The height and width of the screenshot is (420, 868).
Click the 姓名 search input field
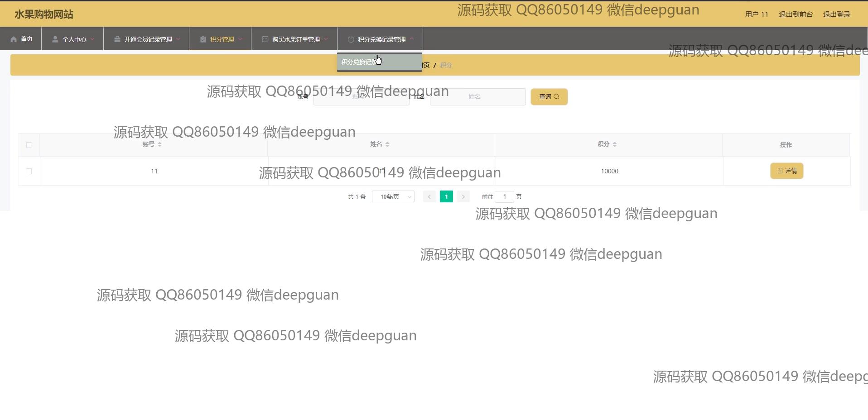click(x=477, y=96)
